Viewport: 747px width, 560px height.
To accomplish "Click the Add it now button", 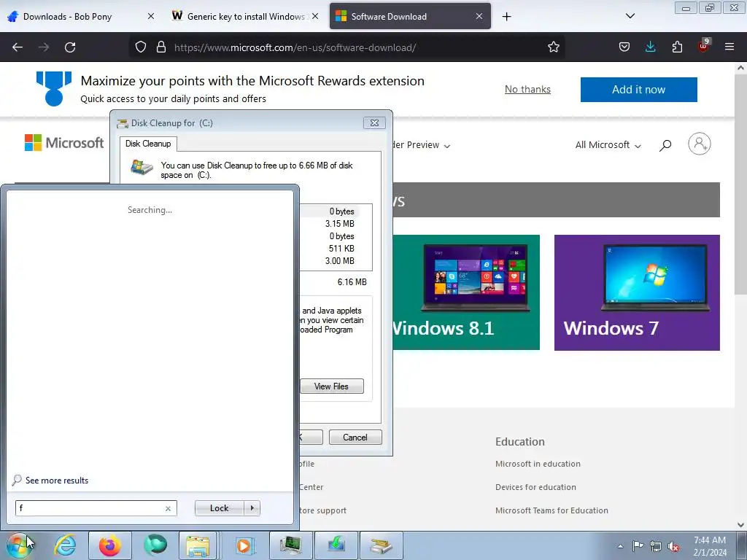I will click(638, 90).
